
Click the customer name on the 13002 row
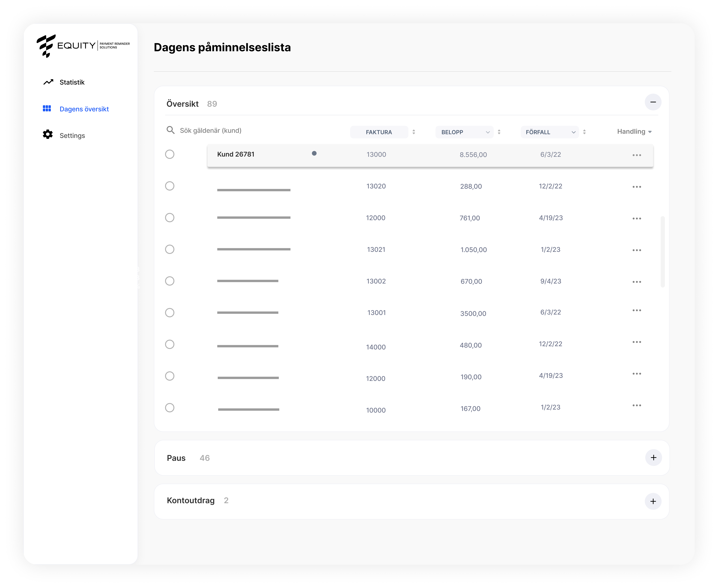(248, 281)
